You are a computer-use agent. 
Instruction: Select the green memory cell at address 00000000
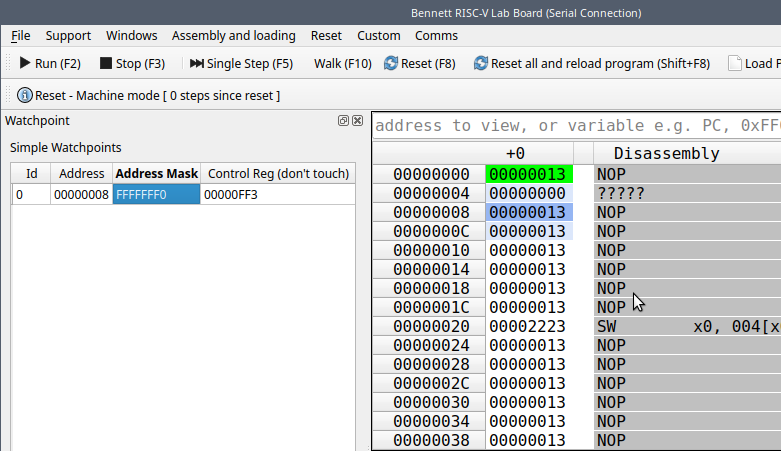(x=529, y=174)
